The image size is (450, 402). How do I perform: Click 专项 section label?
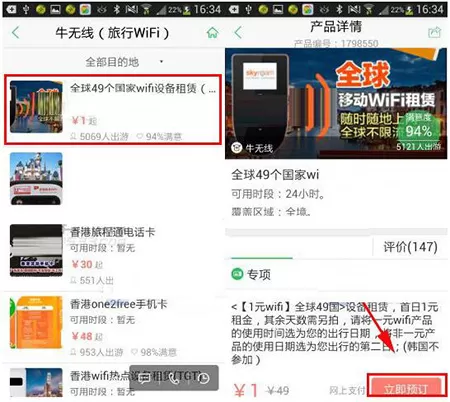pos(258,274)
